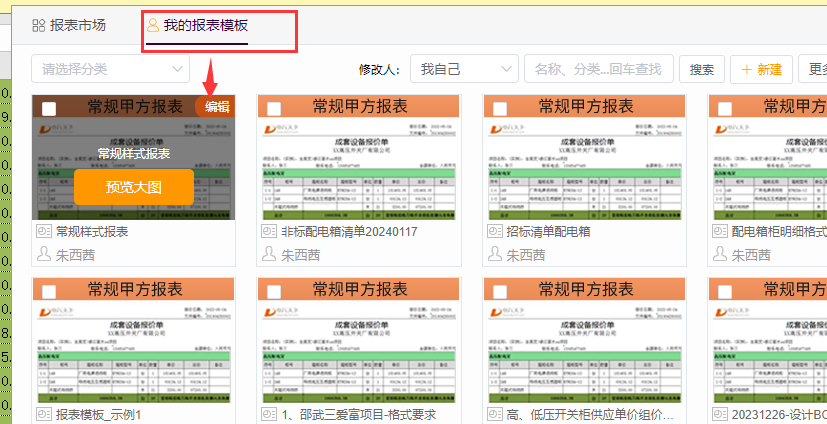This screenshot has height=424, width=827.
Task: Click the report icon beside 高、低压开关柜供应单价
Action: click(x=494, y=414)
